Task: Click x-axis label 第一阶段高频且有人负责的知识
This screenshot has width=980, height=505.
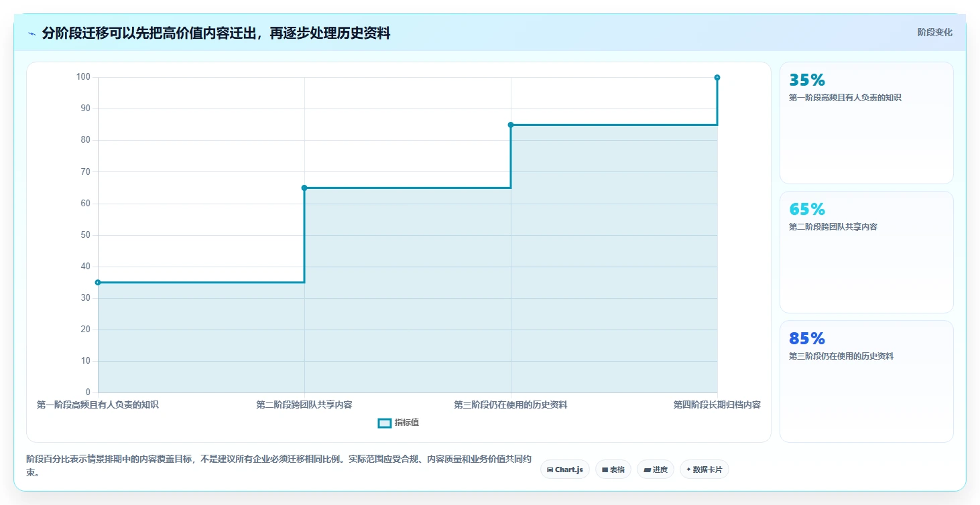Action: (98, 405)
